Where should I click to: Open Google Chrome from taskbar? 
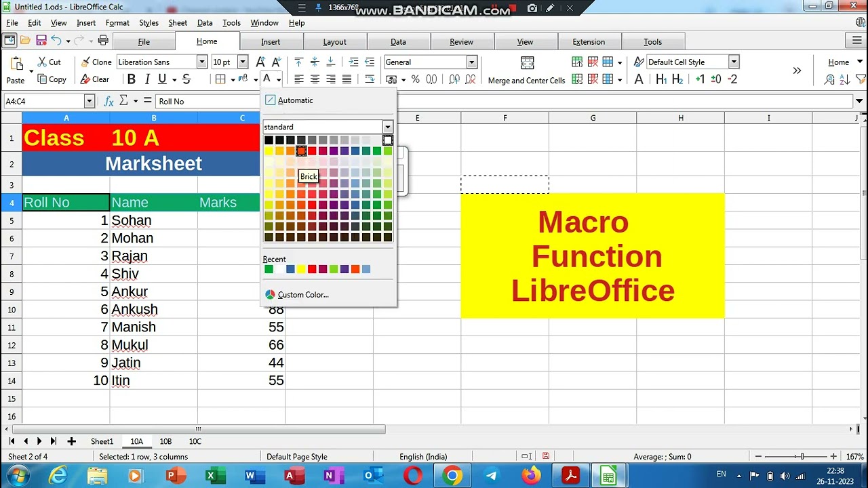coord(452,476)
